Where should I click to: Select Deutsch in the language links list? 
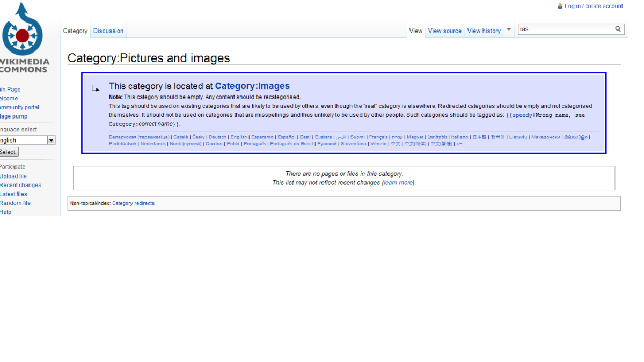pos(217,137)
